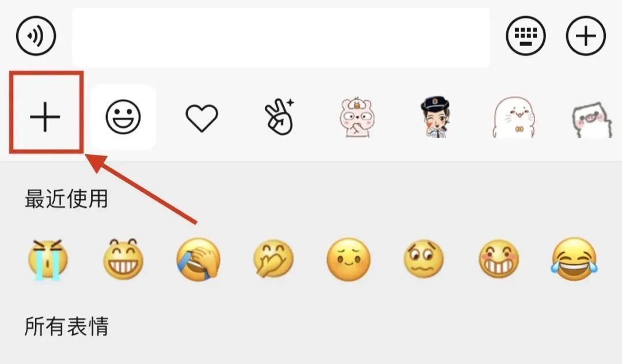Select the pink bear sticker pack
The height and width of the screenshot is (364, 622).
[356, 117]
